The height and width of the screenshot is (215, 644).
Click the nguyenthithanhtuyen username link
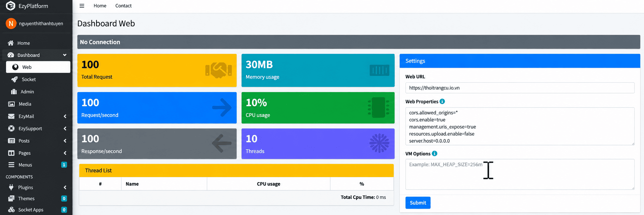coord(41,23)
